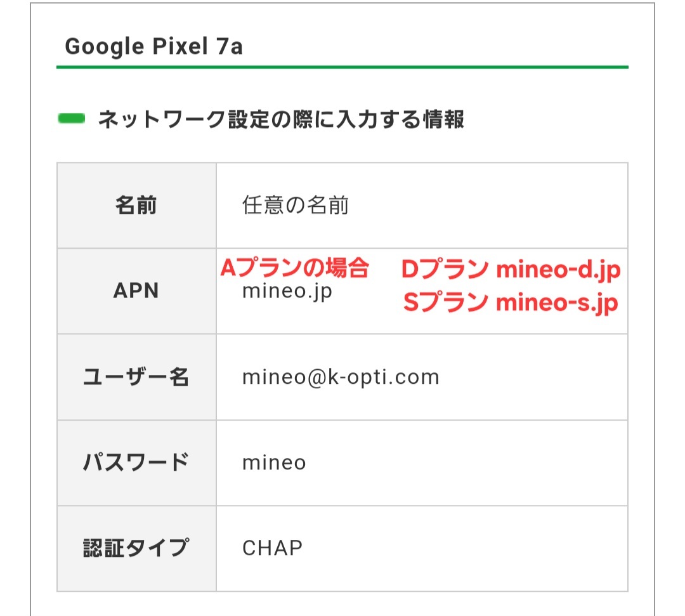Select the mineo.jp APN value
Image resolution: width=685 pixels, height=616 pixels.
click(x=287, y=292)
